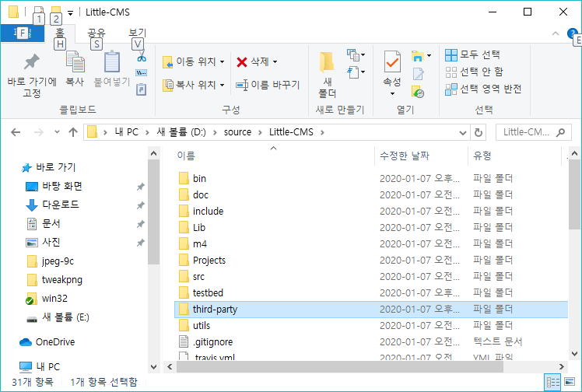582x392 pixels.
Task: Click the scissors cut icon
Action: click(x=142, y=56)
